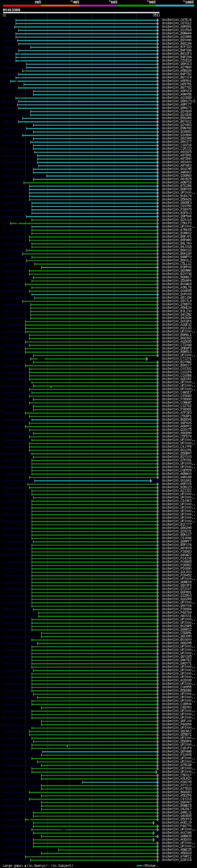Select the UniRef100_P38984 label
This screenshot has width=197, height=868.
pyautogui.click(x=177, y=609)
